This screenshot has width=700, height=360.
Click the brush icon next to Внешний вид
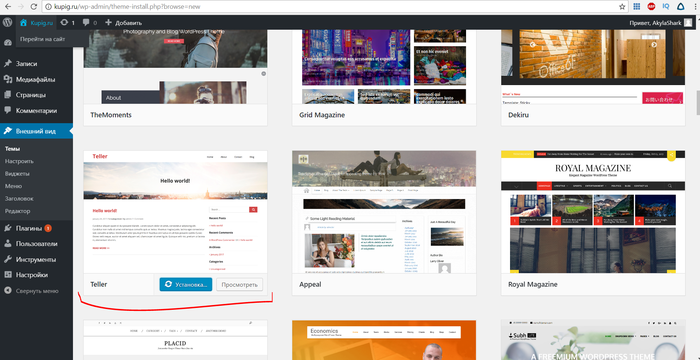click(8, 131)
